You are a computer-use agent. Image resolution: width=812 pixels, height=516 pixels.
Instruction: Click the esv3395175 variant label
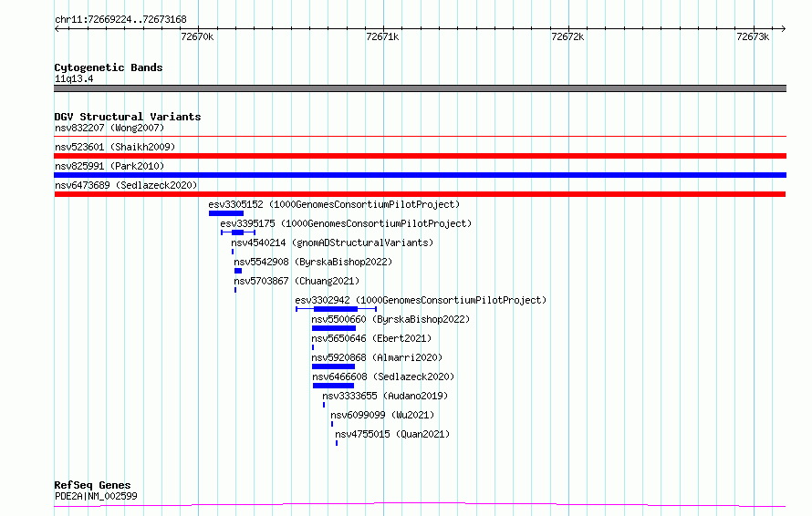(x=346, y=223)
